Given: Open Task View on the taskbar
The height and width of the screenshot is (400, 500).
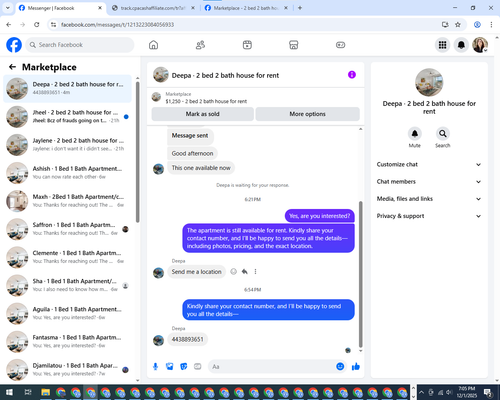Looking at the screenshot, I should coord(28,392).
